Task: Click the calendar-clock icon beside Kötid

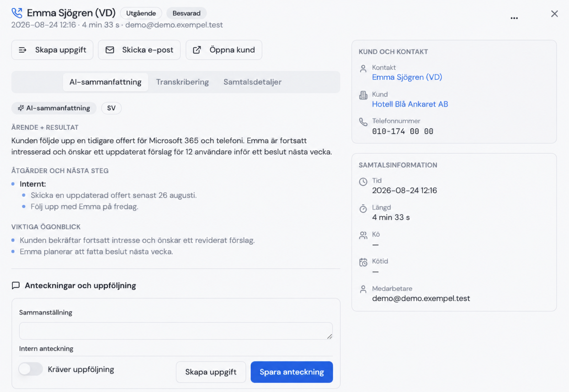Action: (363, 262)
